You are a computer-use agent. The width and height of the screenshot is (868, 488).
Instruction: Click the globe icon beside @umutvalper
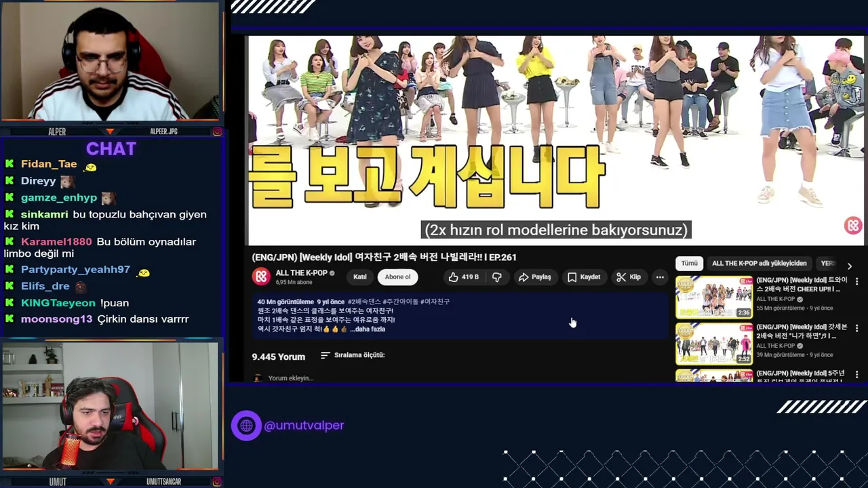[x=246, y=426]
